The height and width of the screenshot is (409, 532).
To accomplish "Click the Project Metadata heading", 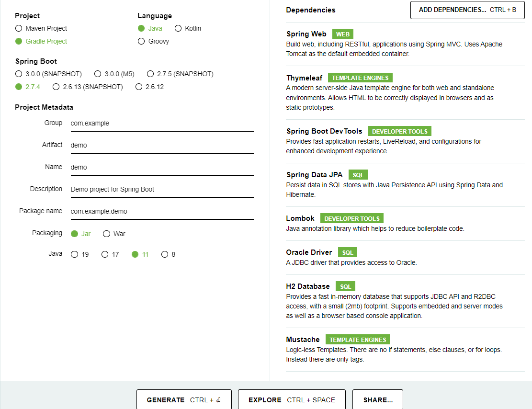I will point(44,107).
